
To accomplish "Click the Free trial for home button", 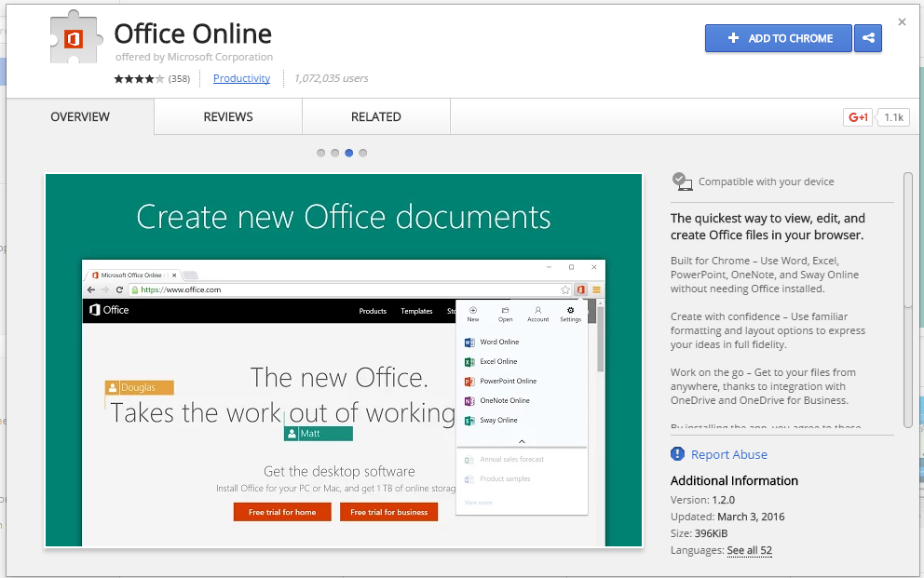I will point(282,512).
